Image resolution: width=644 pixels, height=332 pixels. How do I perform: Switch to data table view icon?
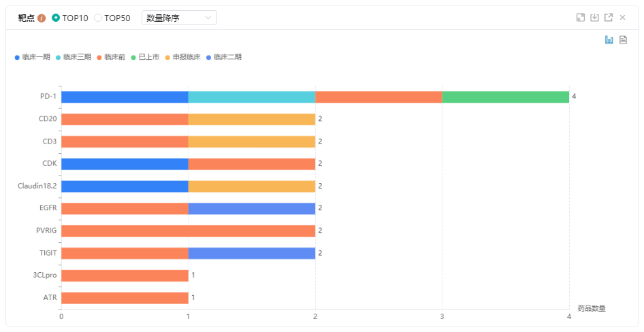[623, 40]
